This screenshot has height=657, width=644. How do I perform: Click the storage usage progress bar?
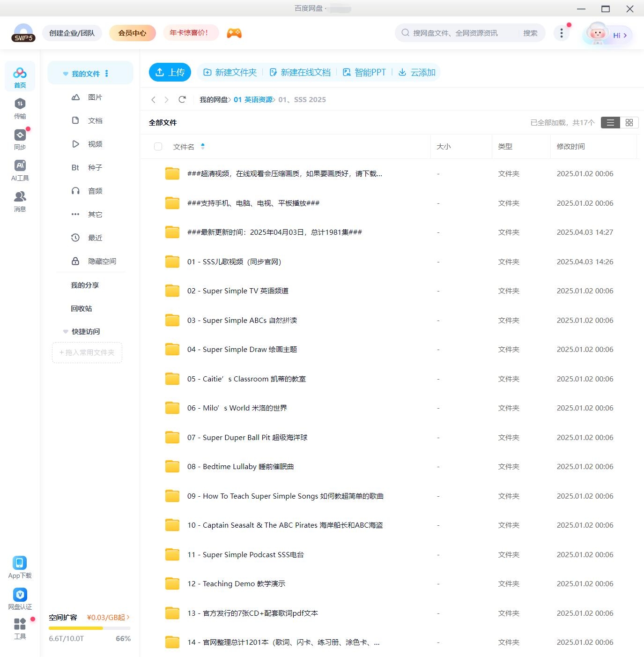click(x=89, y=628)
